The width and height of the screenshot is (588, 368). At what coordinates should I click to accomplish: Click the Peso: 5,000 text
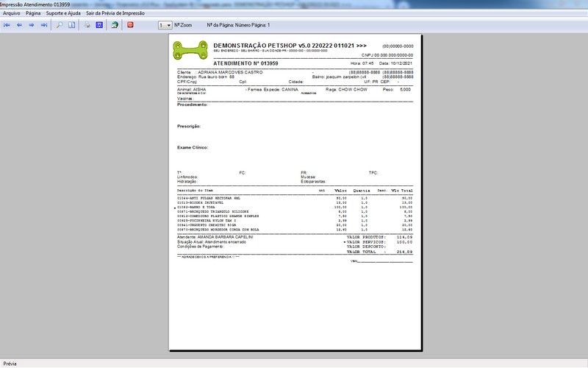[x=397, y=90]
